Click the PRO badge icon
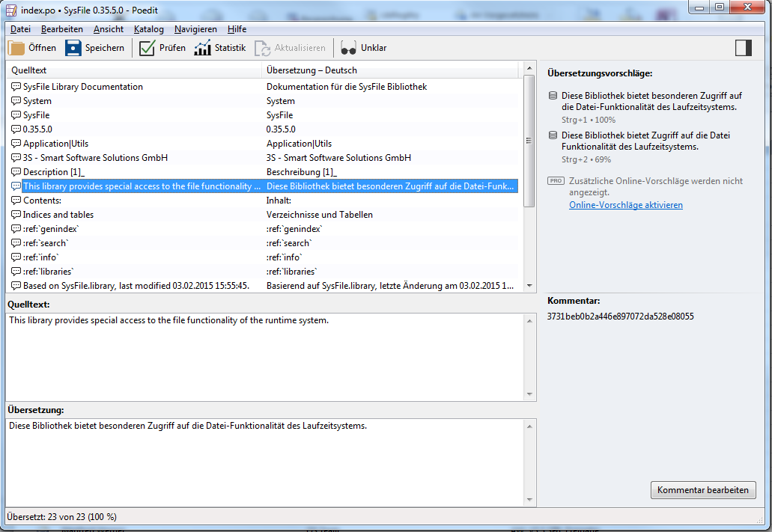 tap(555, 181)
